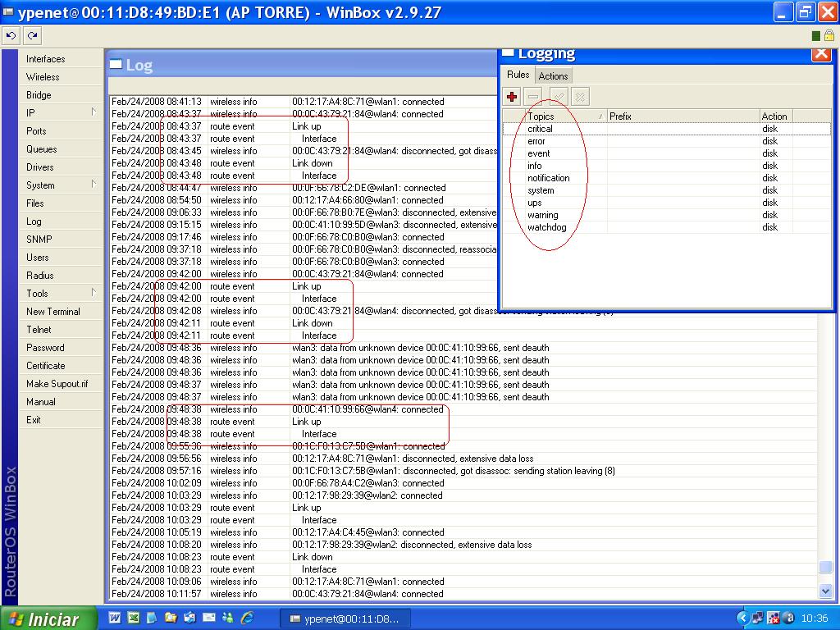Viewport: 840px width, 630px height.
Task: Click the Log vertical scrollbar thumb
Action: coord(825,567)
